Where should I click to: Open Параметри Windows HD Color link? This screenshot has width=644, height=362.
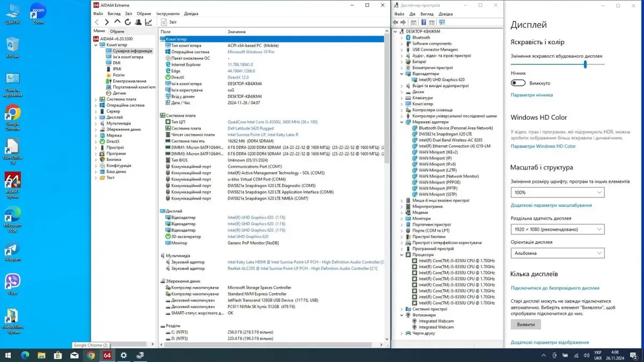tap(543, 146)
